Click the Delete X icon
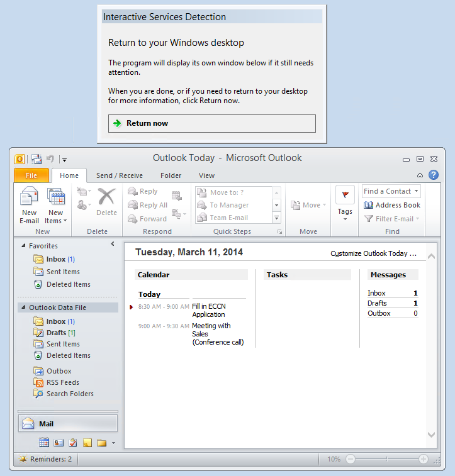The width and height of the screenshot is (455, 476). click(x=106, y=196)
